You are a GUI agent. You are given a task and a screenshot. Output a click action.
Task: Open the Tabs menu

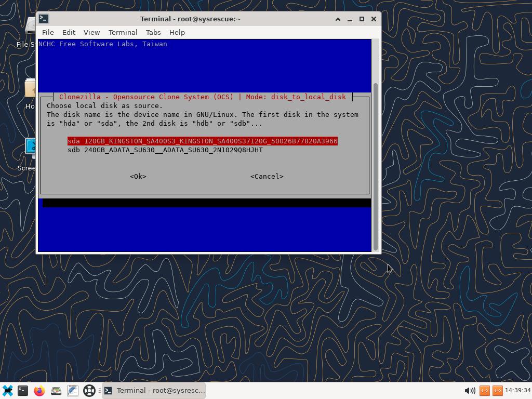point(153,32)
